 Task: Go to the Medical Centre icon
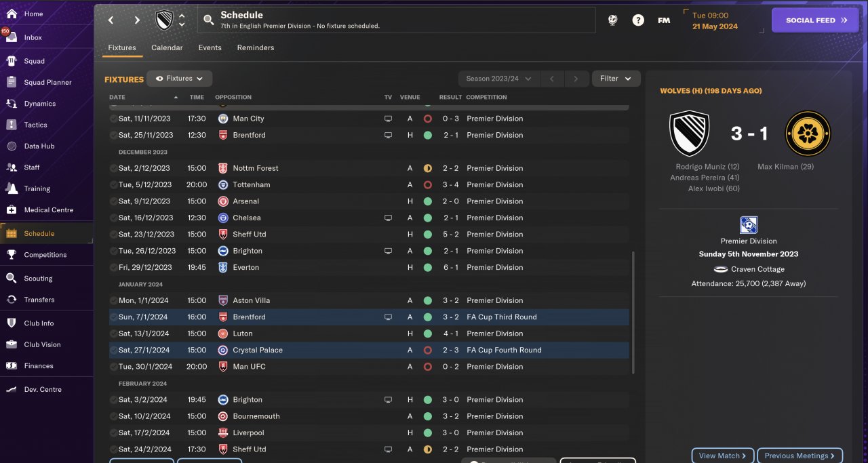click(12, 209)
